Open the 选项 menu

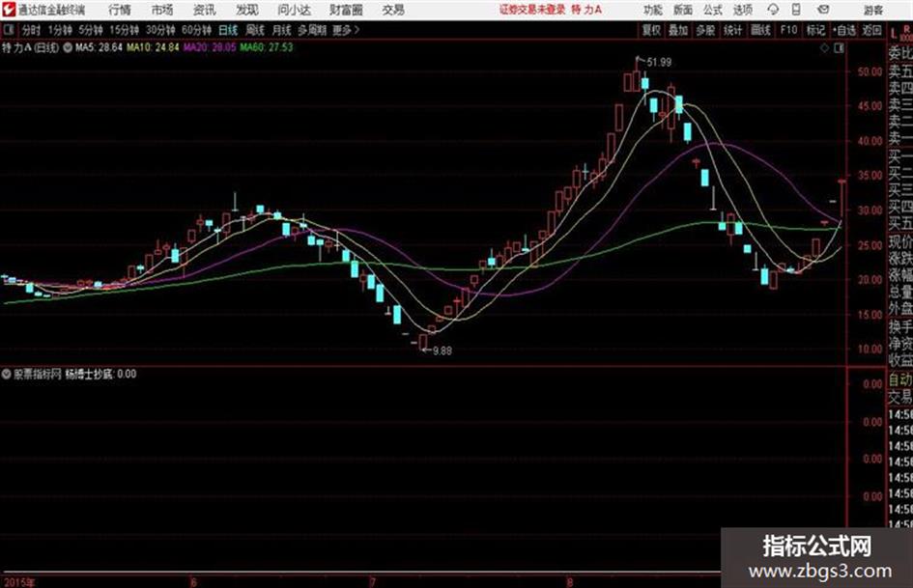pyautogui.click(x=743, y=10)
